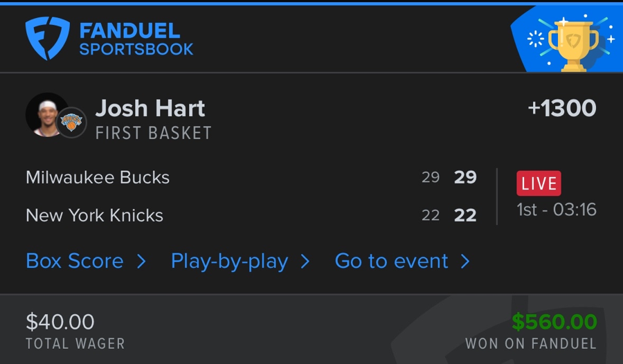Click the 1st - 03:16 game clock
The width and height of the screenshot is (623, 364).
(557, 210)
